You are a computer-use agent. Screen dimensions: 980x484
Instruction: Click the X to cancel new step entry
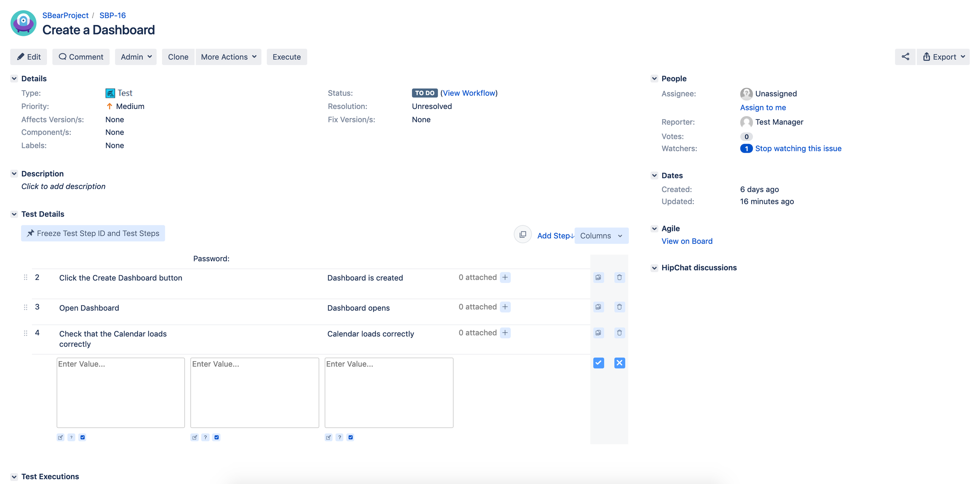(x=619, y=362)
